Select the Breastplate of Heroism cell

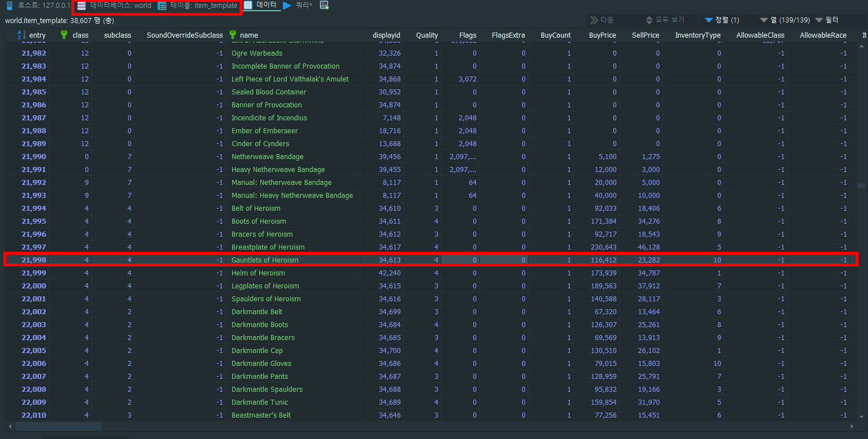click(268, 247)
